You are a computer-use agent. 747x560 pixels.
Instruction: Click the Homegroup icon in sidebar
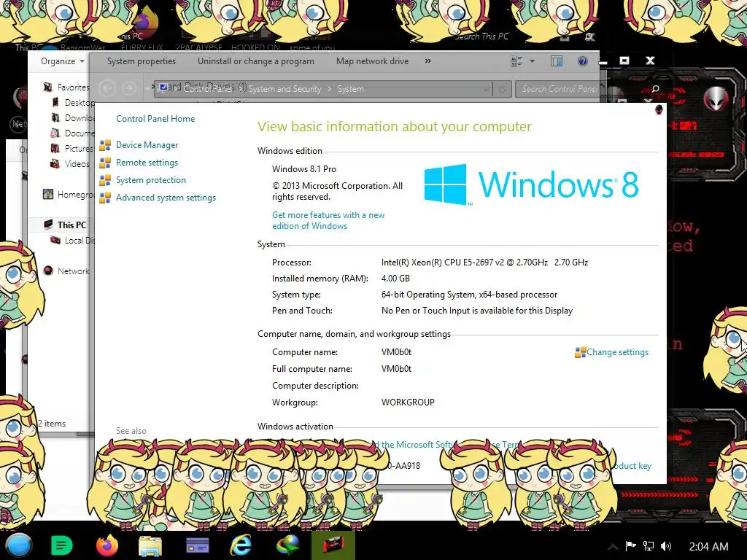point(47,194)
